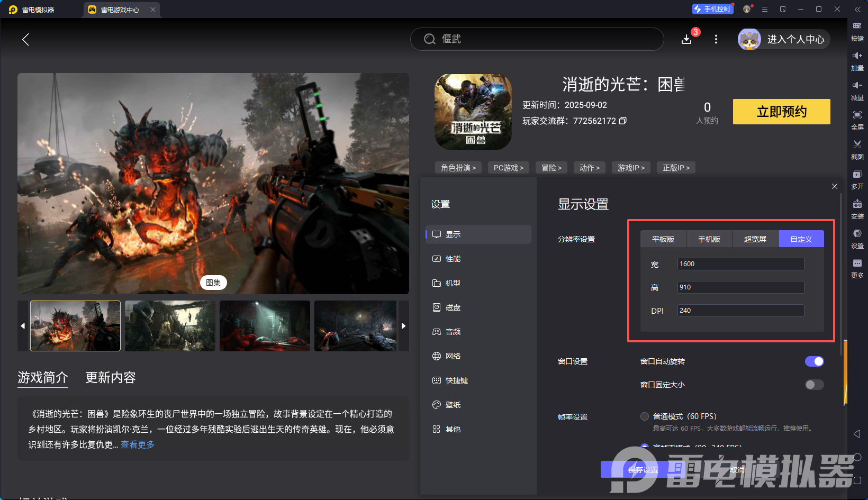This screenshot has height=500, width=868.
Task: Click the screenshot (截图) scissors icon
Action: point(857,144)
